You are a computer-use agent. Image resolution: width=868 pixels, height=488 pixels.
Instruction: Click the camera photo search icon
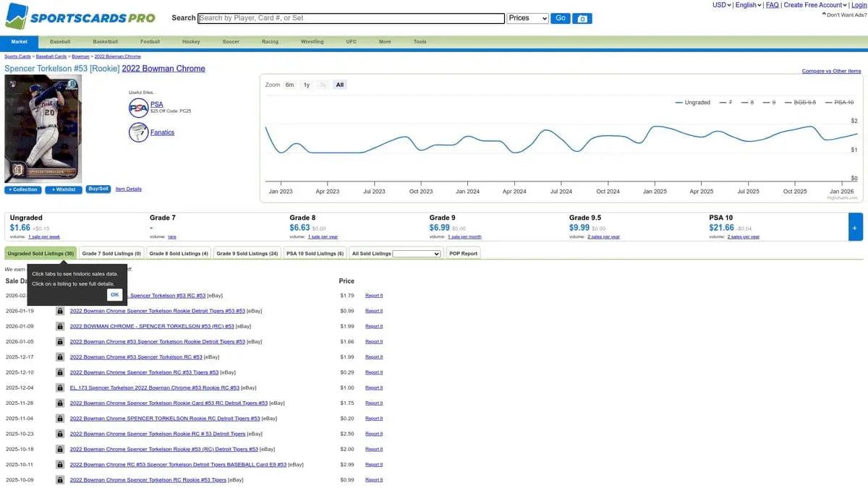click(x=582, y=18)
